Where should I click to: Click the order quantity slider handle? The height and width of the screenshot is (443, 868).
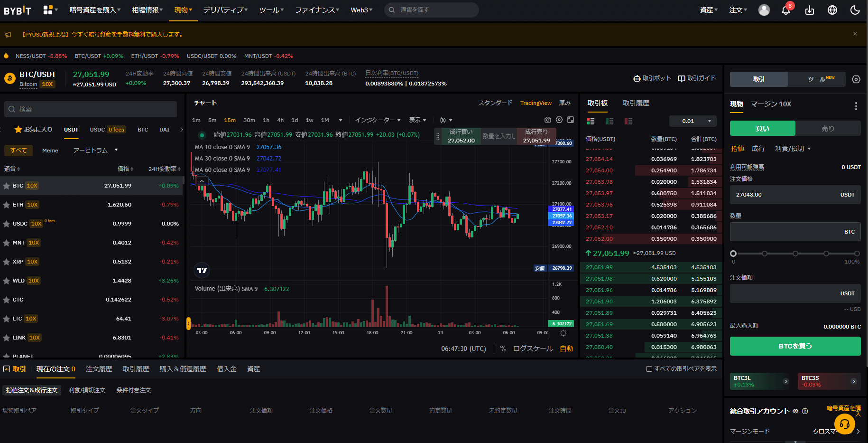coord(733,254)
